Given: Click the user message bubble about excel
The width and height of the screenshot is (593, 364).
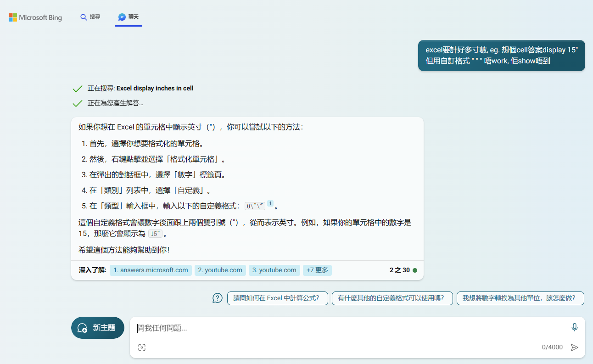Looking at the screenshot, I should click(x=502, y=56).
